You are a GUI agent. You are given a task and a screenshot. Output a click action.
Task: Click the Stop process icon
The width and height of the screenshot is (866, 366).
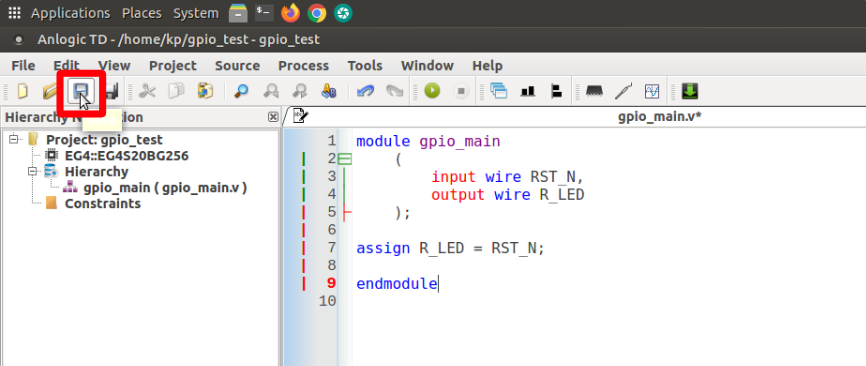point(461,91)
